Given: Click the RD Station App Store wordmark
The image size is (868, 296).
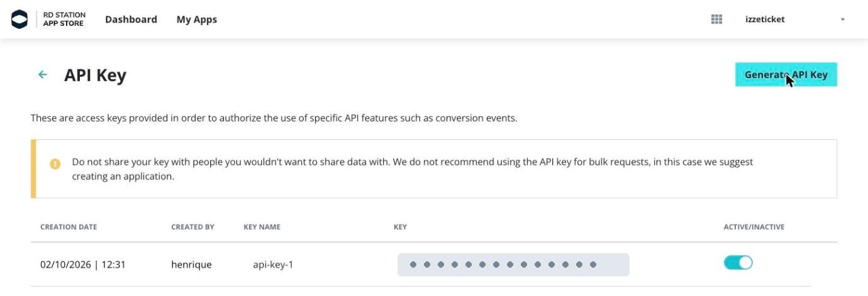Looking at the screenshot, I should (64, 20).
